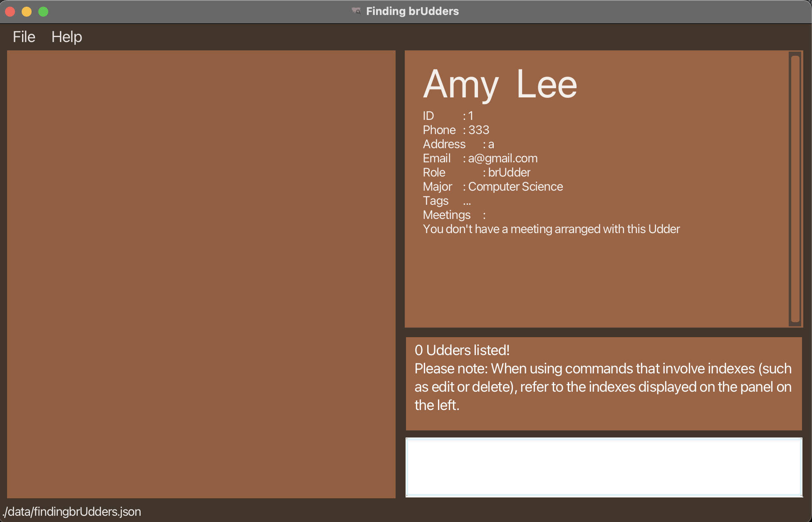Screen dimensions: 812x522
Task: Click the red close window button
Action: pos(10,12)
